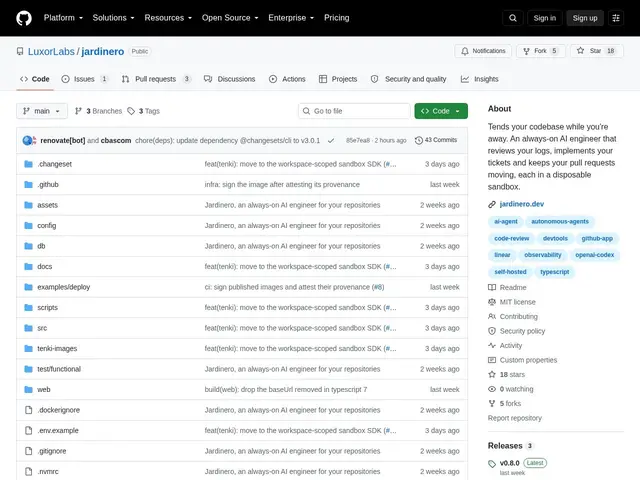640x480 pixels.
Task: Focus the Go to file field
Action: [x=354, y=111]
